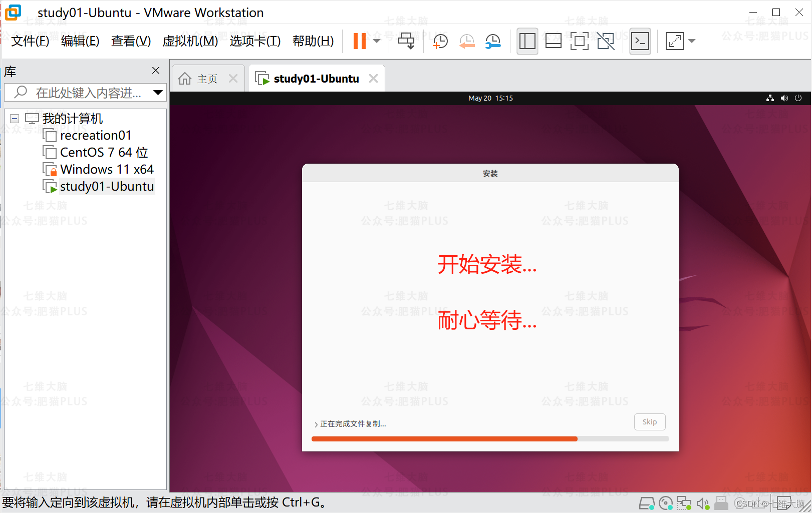Expand the stretch display dropdown arrow
Screen dimensions: 812x513
click(x=692, y=41)
